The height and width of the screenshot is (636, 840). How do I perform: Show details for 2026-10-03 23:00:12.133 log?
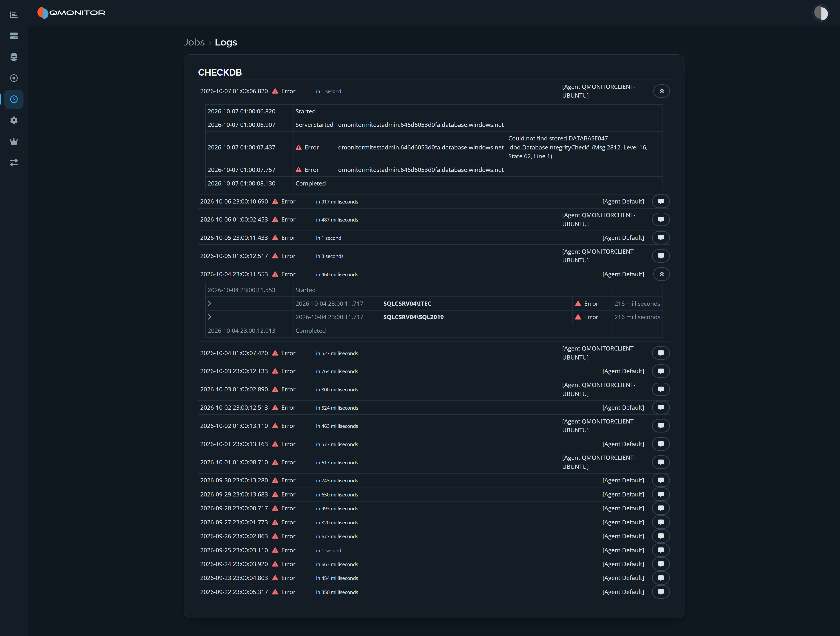(661, 371)
